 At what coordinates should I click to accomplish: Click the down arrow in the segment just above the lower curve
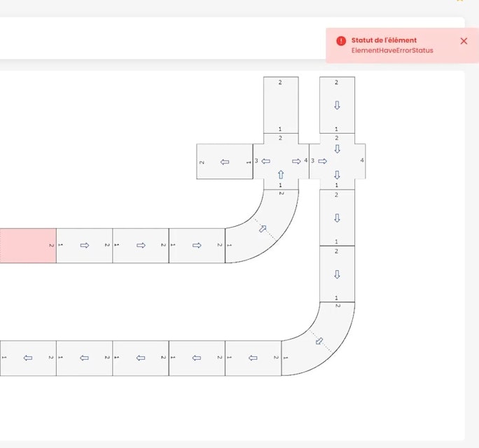coord(337,274)
